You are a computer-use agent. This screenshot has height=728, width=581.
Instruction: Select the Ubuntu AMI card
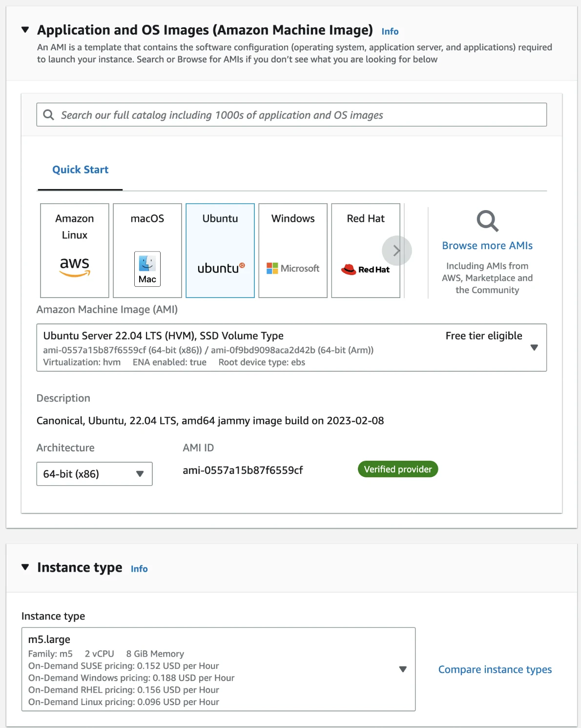click(x=220, y=251)
